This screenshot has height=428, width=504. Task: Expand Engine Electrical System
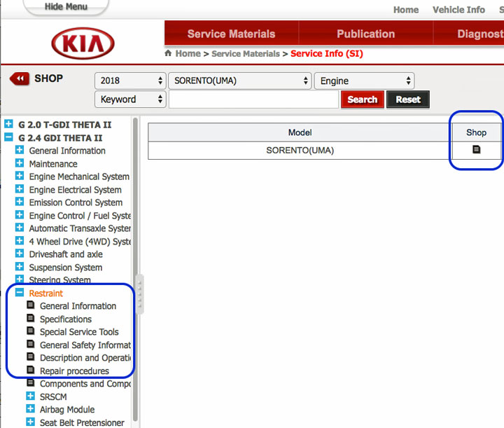[x=20, y=188]
